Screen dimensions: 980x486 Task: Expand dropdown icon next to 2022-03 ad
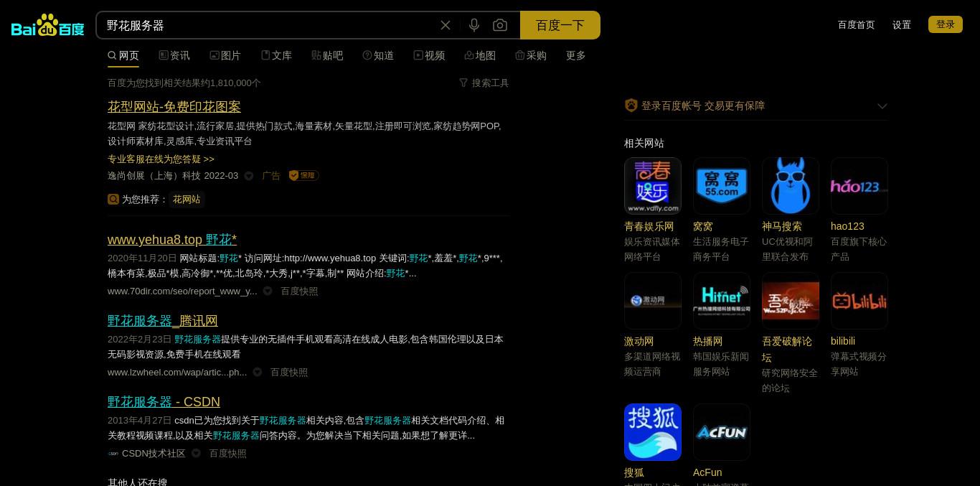pyautogui.click(x=249, y=176)
